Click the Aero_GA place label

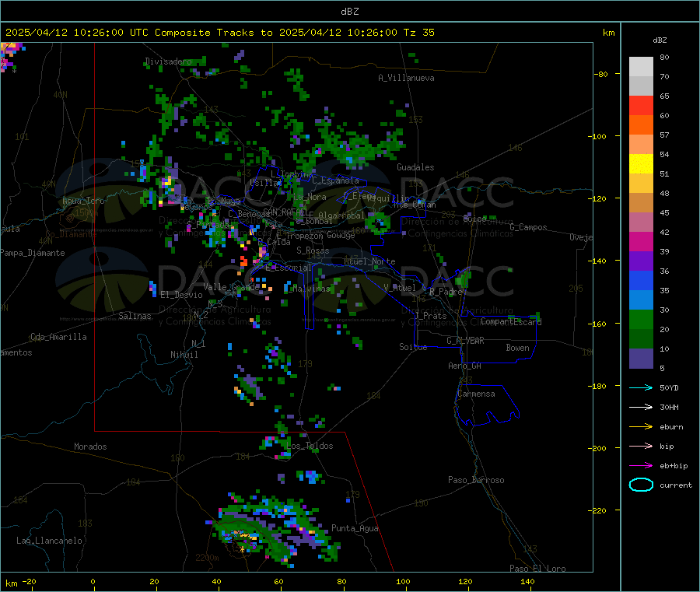pos(465,366)
